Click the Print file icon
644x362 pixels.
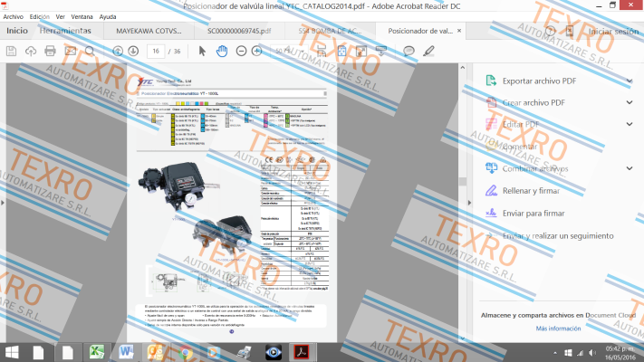coord(50,51)
